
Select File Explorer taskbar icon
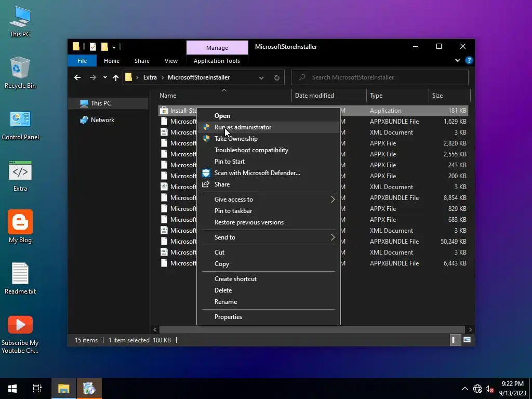[63, 389]
